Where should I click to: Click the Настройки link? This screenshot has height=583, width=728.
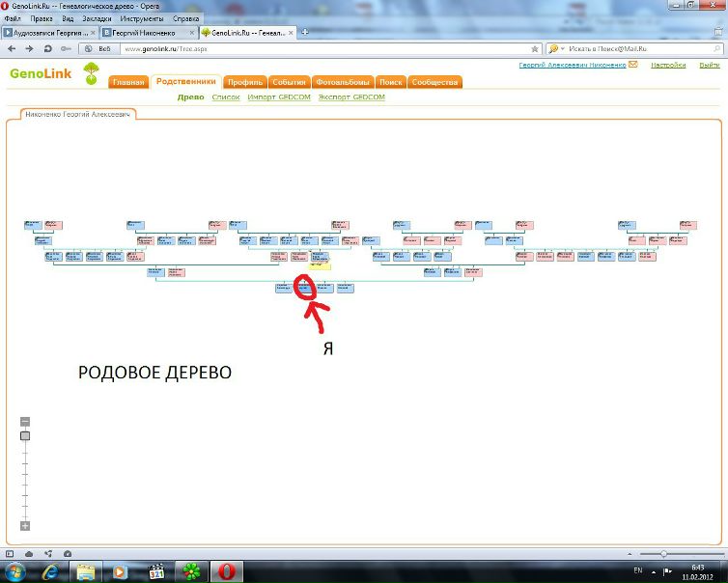[667, 65]
